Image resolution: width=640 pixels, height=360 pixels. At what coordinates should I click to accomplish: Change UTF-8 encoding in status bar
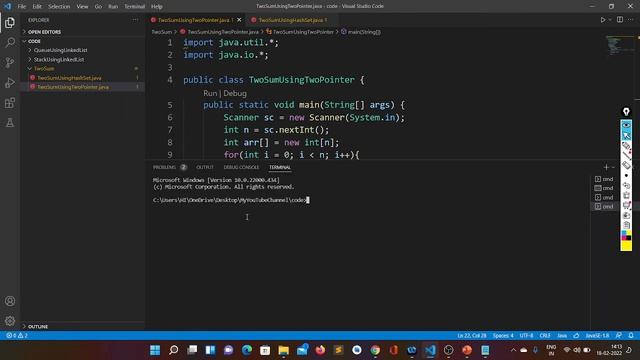[526, 336]
